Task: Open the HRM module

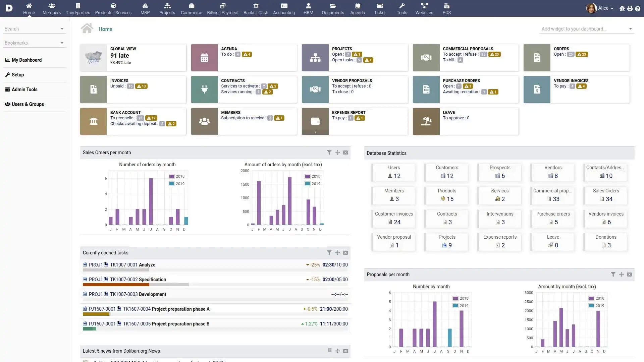Action: tap(308, 8)
